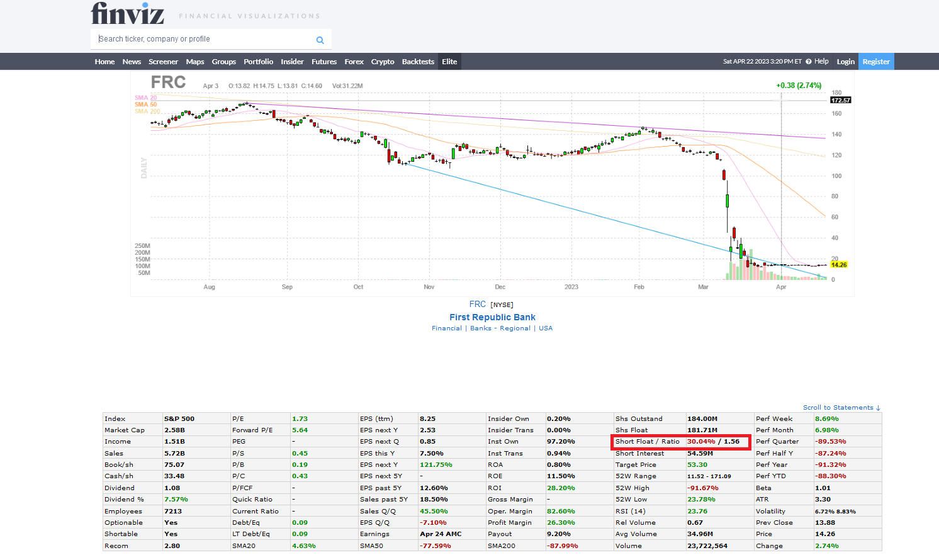Open Backtests from the navigation bar
This screenshot has height=560, width=939.
pyautogui.click(x=418, y=62)
